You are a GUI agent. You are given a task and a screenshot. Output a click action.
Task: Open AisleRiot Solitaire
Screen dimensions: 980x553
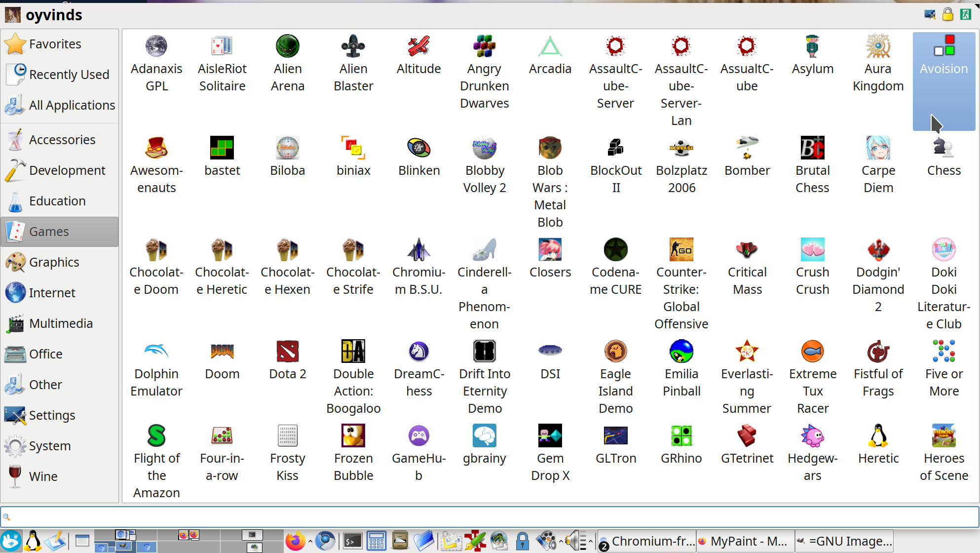click(x=222, y=64)
